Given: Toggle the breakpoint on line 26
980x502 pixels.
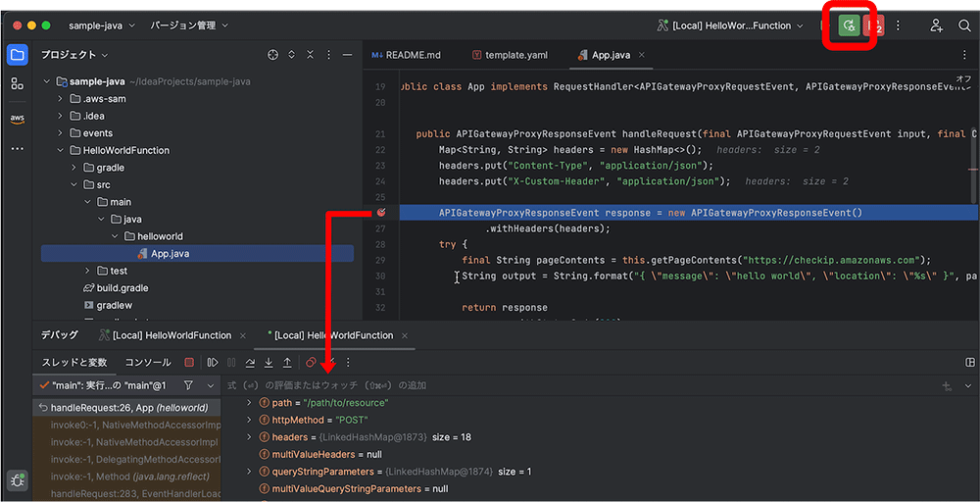Looking at the screenshot, I should 381,212.
